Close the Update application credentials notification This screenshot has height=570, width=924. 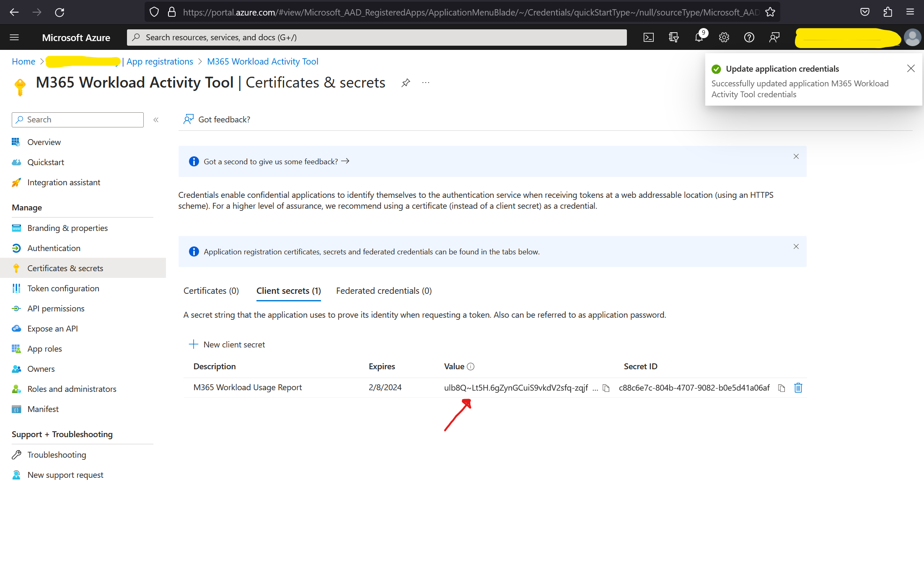point(911,68)
